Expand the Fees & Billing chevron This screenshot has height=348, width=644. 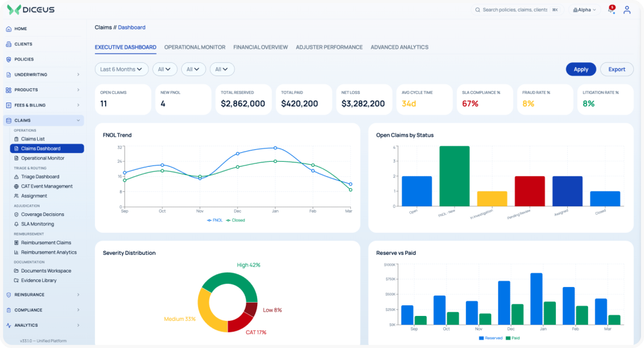[78, 105]
